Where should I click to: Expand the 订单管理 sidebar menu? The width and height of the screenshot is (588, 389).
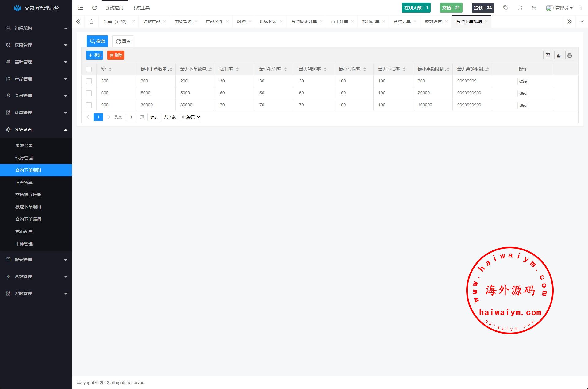[x=36, y=113]
